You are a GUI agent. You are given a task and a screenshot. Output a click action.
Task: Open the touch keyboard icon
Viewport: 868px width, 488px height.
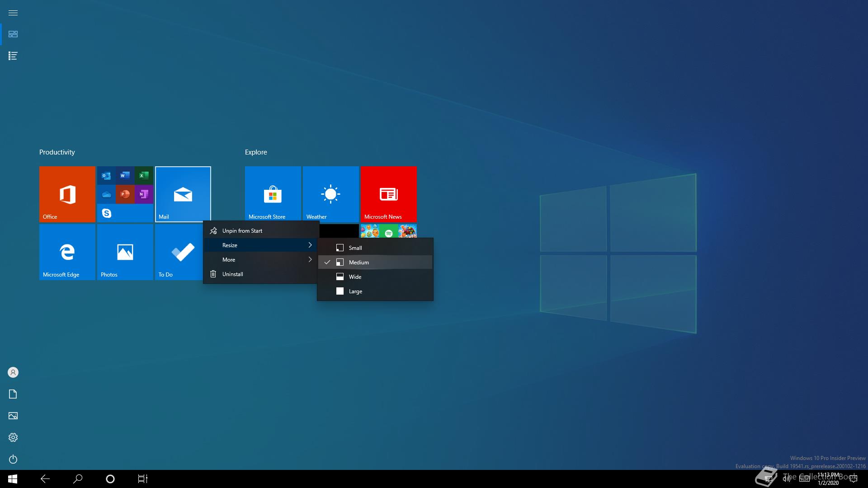click(x=804, y=479)
